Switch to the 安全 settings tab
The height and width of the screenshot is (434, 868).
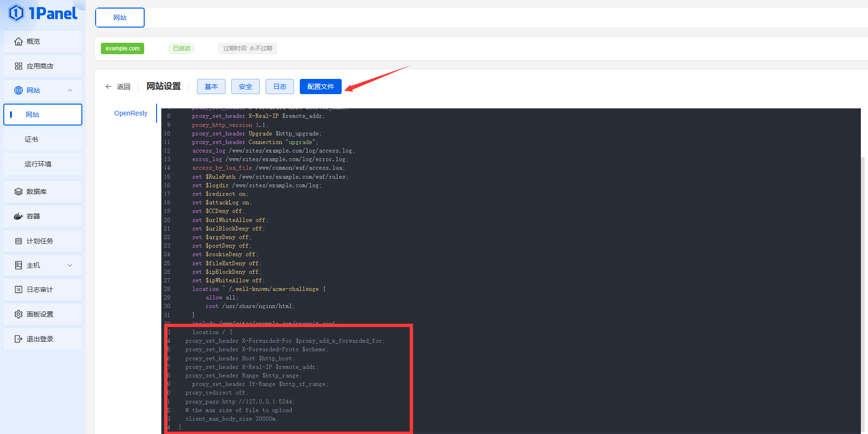click(246, 87)
